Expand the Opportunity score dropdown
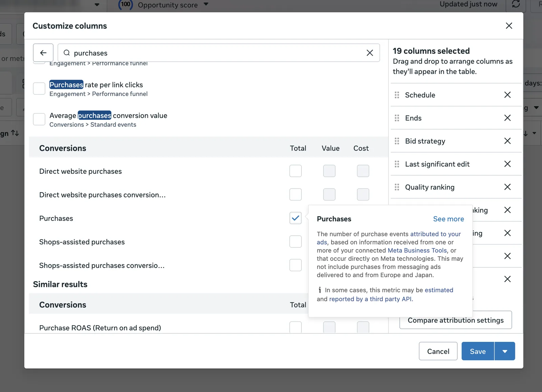 [206, 4]
